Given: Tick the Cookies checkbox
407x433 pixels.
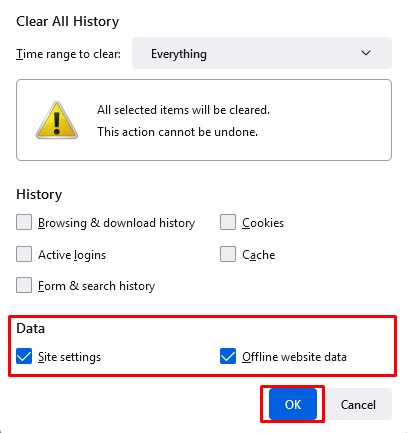Looking at the screenshot, I should 228,222.
